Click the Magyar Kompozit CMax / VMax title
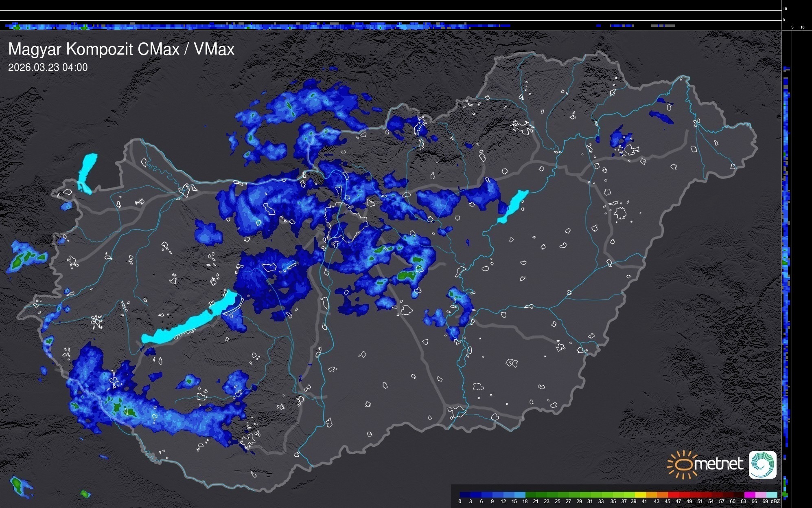Image resolution: width=812 pixels, height=508 pixels. [121, 49]
